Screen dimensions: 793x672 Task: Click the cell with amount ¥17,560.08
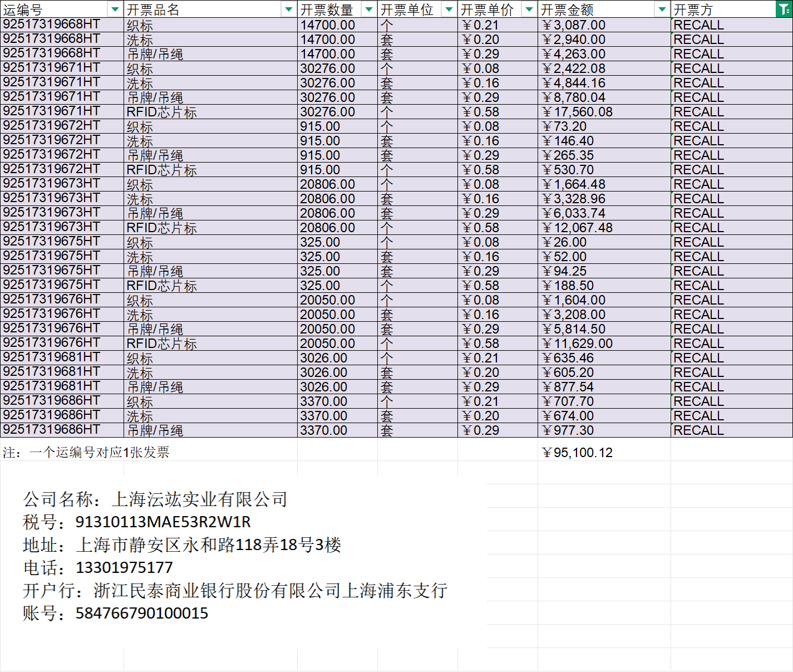tap(578, 112)
